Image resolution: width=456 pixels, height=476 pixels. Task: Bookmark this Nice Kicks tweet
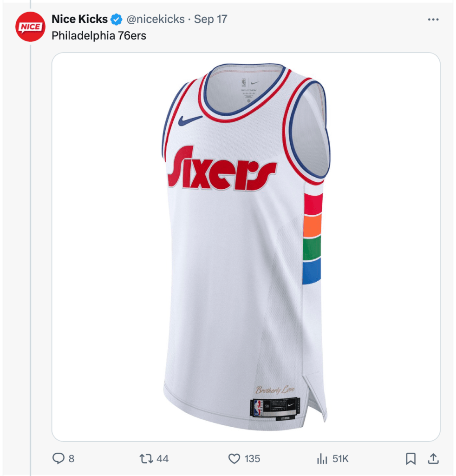(410, 458)
